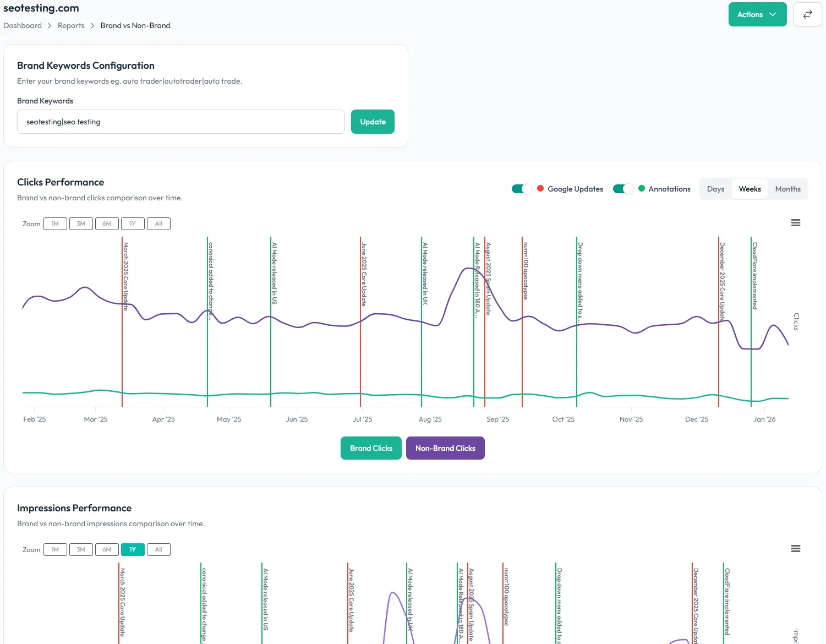
Task: Click the swap arrows icon button
Action: click(x=807, y=14)
